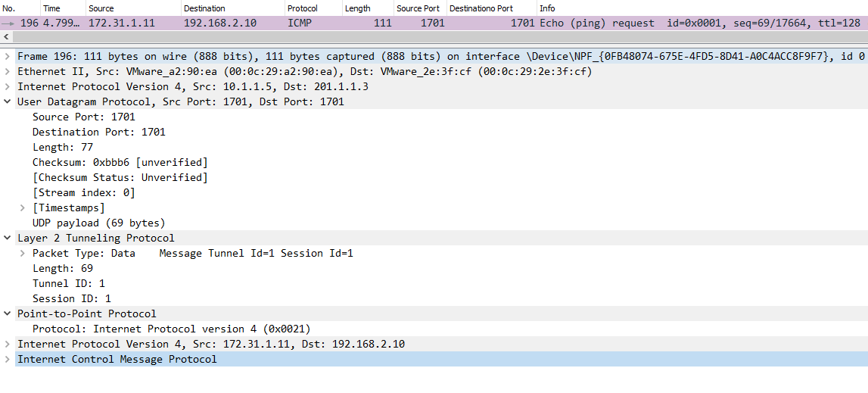The height and width of the screenshot is (393, 868).
Task: Expand the Frame 196 tree row
Action: point(7,56)
